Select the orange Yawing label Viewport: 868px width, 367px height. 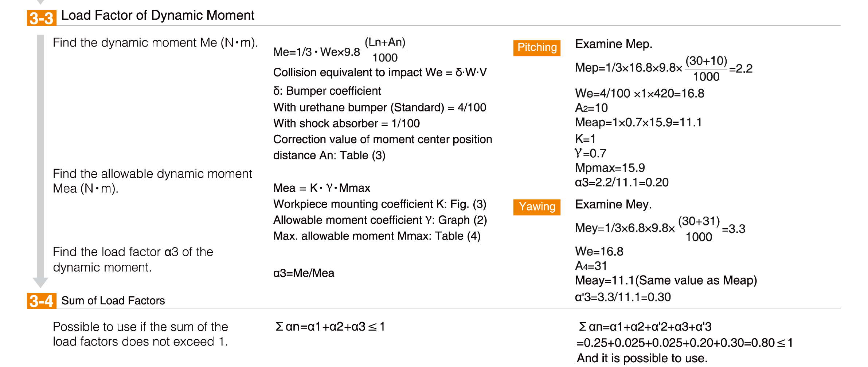(537, 207)
